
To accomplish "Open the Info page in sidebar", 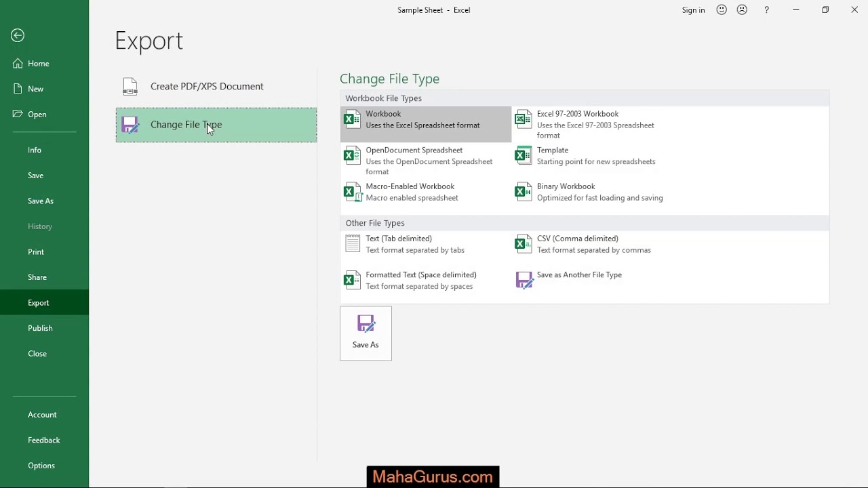I will pos(35,150).
